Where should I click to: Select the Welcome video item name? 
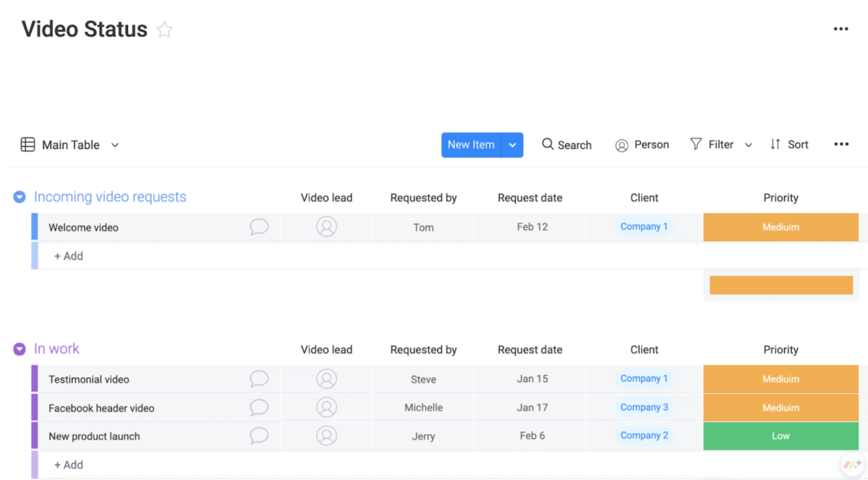point(83,227)
